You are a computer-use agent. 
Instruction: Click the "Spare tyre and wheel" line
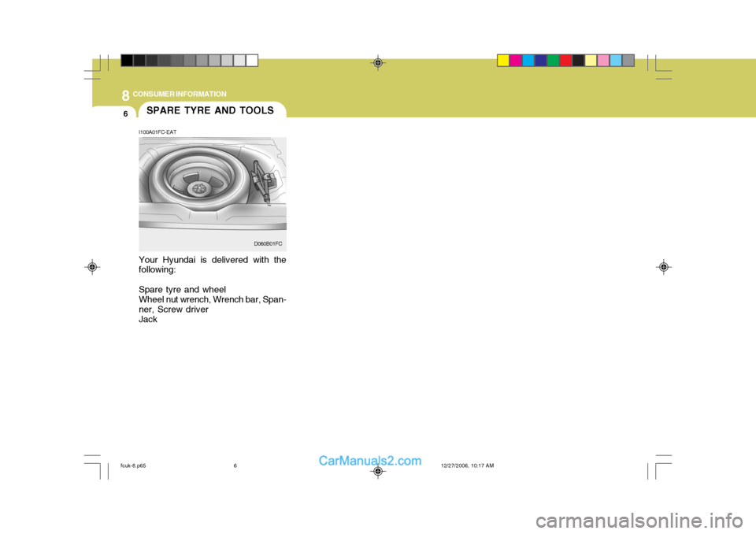pos(182,289)
